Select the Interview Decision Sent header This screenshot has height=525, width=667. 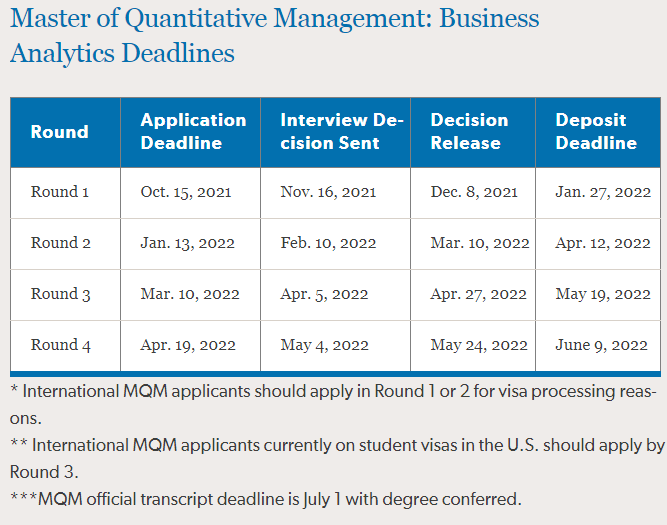(x=342, y=131)
